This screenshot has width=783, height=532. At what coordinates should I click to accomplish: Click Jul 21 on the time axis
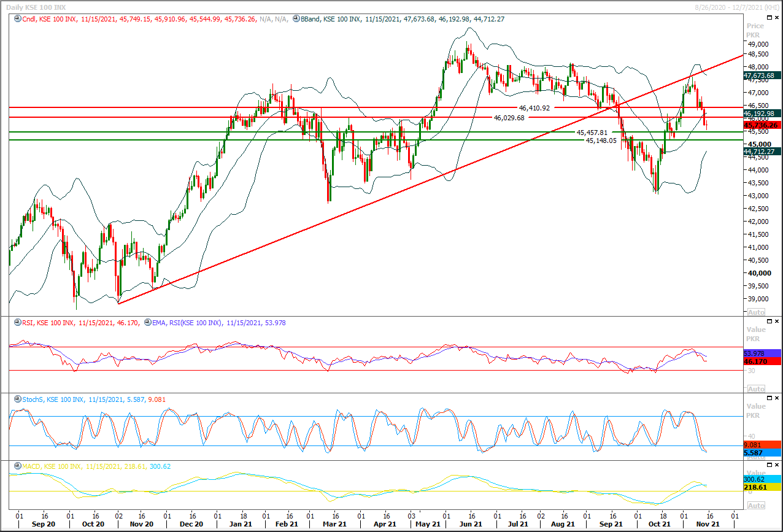pos(519,524)
